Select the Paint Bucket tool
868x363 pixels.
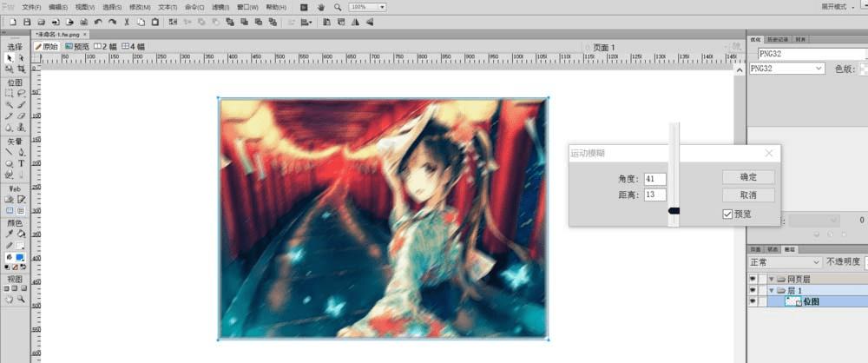coord(21,234)
